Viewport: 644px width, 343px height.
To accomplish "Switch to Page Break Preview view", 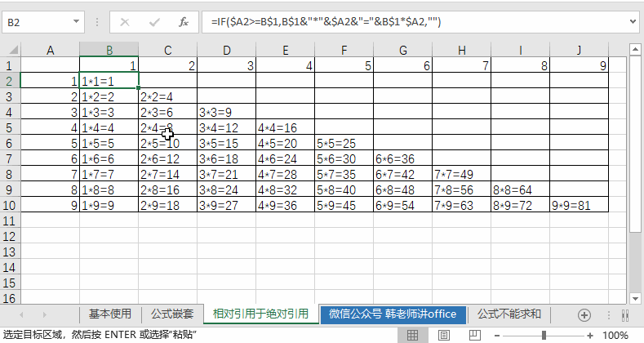I will click(473, 335).
